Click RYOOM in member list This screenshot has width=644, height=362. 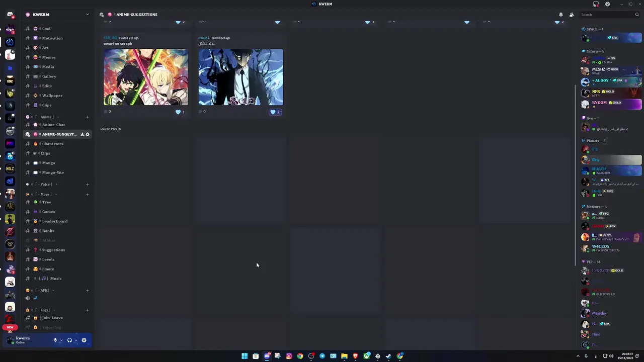click(611, 104)
